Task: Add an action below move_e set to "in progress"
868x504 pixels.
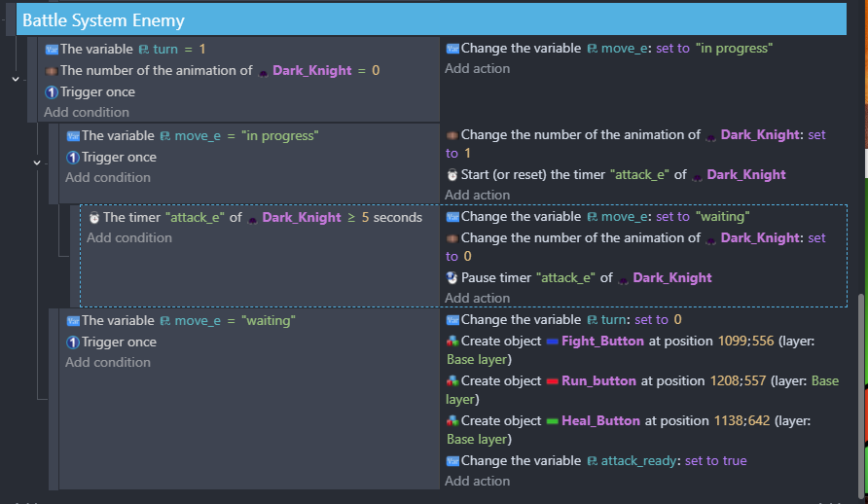Action: (x=477, y=68)
